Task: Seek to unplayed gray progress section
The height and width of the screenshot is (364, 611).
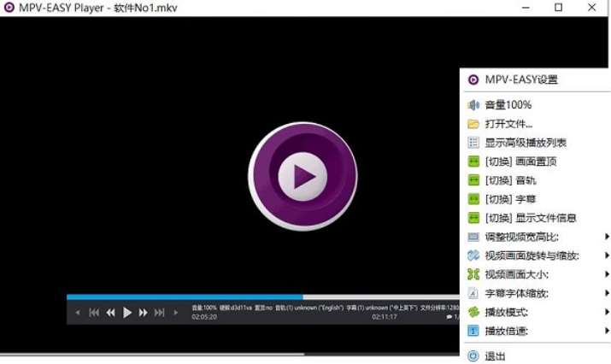Action: 381,297
